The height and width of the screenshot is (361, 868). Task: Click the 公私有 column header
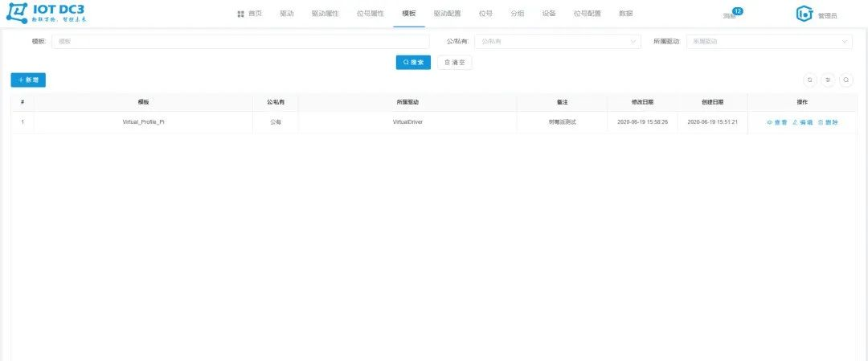[276, 102]
